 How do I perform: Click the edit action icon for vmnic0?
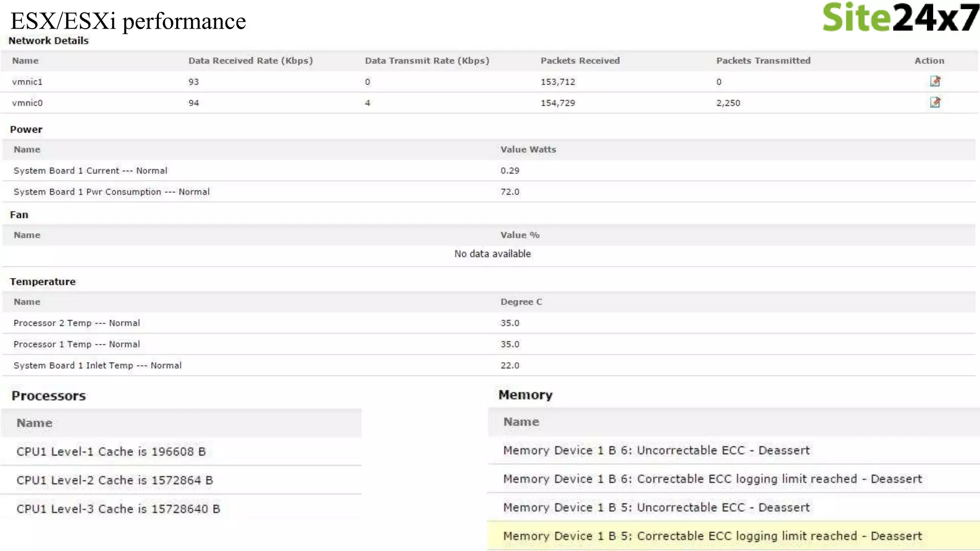(x=935, y=102)
